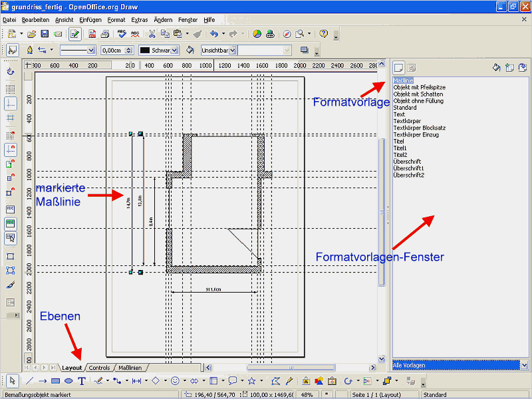Click the line width 0,00cm field
This screenshot has width=532, height=399.
[114, 51]
